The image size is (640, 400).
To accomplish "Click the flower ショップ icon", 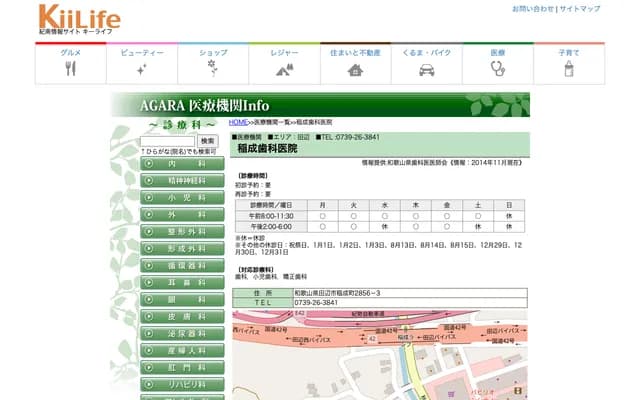I will pos(212,68).
